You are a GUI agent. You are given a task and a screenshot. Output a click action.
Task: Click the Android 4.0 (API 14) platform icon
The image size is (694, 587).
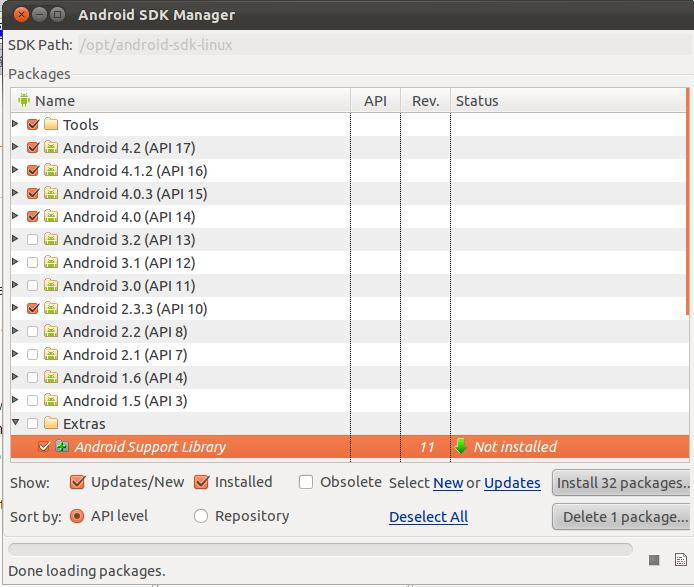51,216
